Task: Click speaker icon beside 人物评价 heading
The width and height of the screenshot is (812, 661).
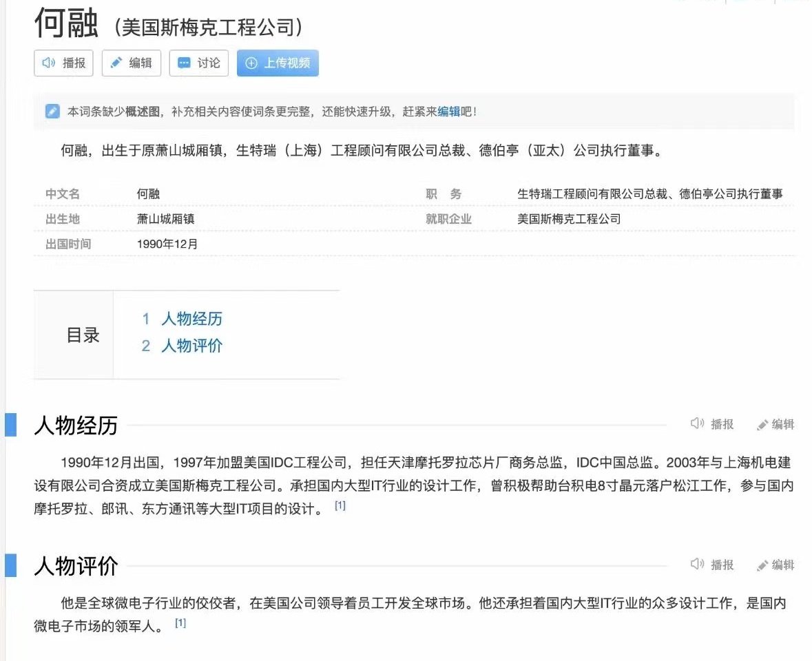Action: (697, 565)
